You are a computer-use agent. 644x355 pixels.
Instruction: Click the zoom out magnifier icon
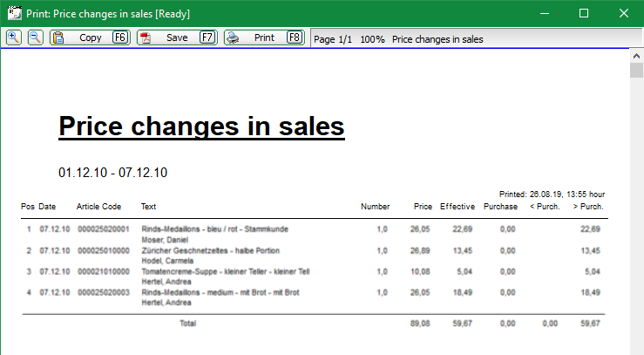point(36,38)
